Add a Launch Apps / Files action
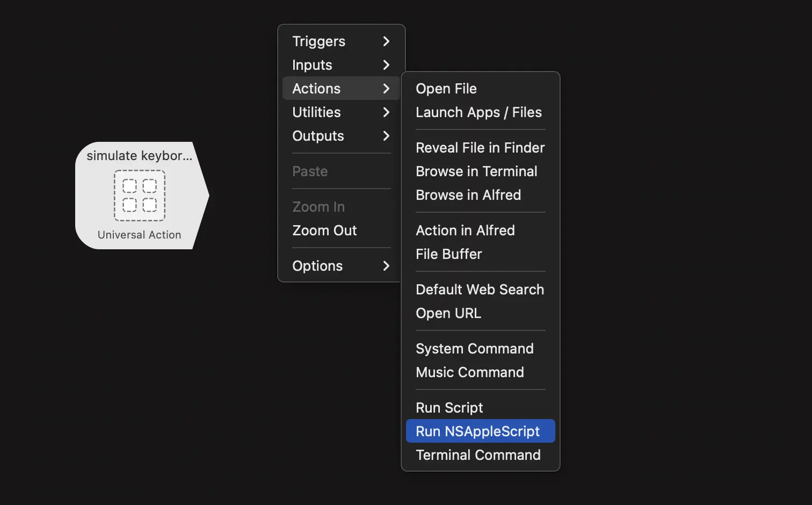Image resolution: width=812 pixels, height=505 pixels. 481,112
